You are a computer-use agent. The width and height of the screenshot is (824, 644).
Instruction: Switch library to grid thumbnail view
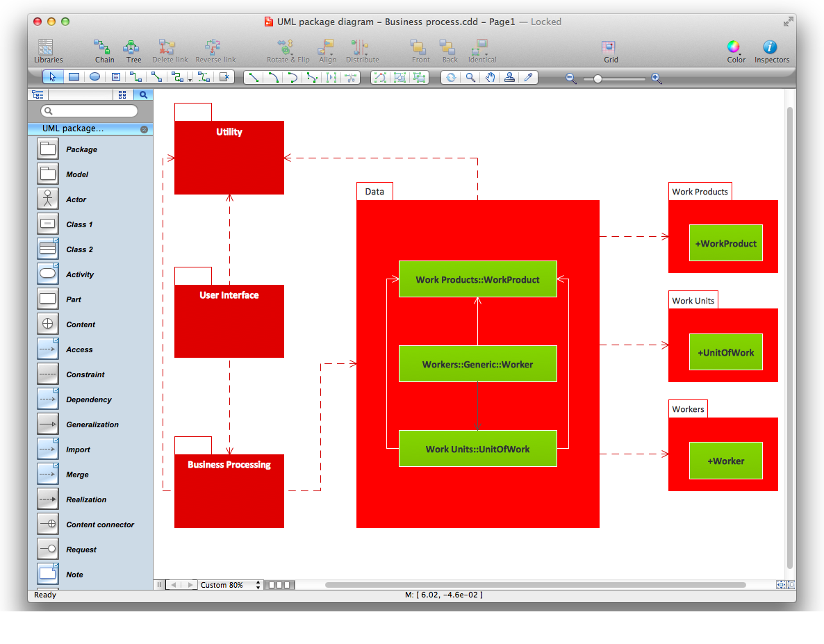point(122,95)
